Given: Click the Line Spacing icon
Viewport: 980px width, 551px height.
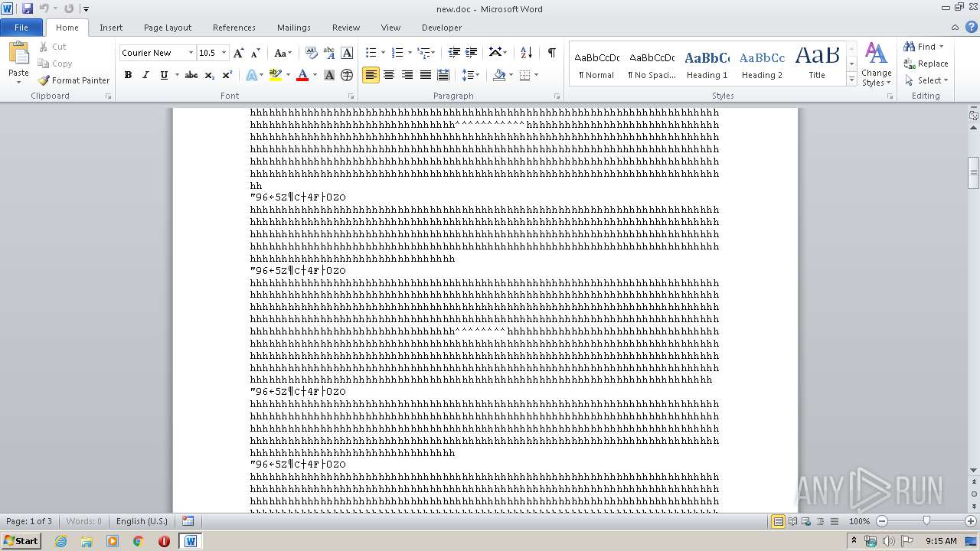Looking at the screenshot, I should (467, 75).
